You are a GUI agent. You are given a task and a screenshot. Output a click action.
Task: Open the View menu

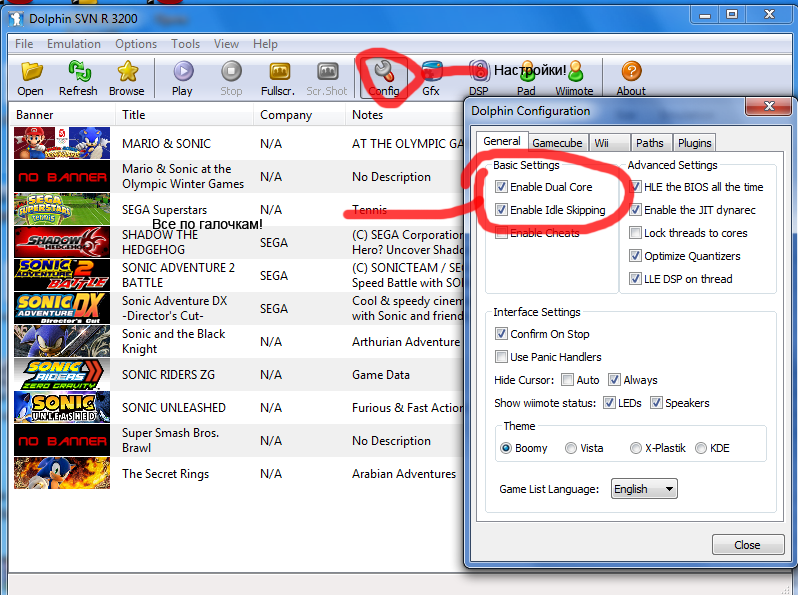[226, 44]
